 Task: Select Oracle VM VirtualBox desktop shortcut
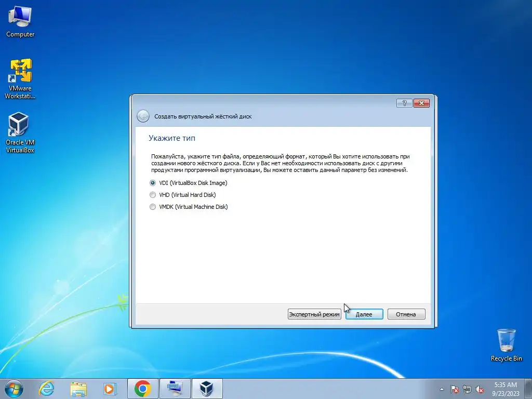[20, 133]
